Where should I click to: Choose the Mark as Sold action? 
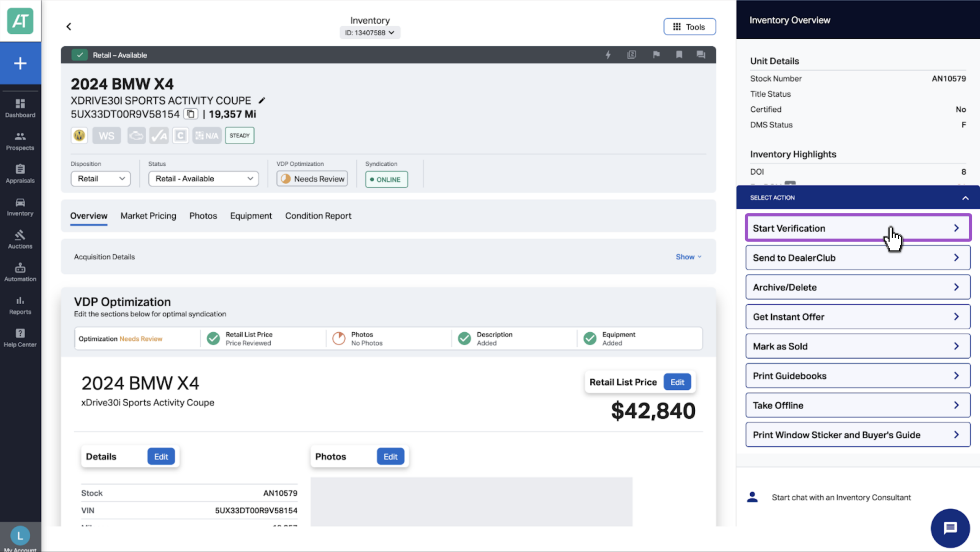click(x=858, y=346)
